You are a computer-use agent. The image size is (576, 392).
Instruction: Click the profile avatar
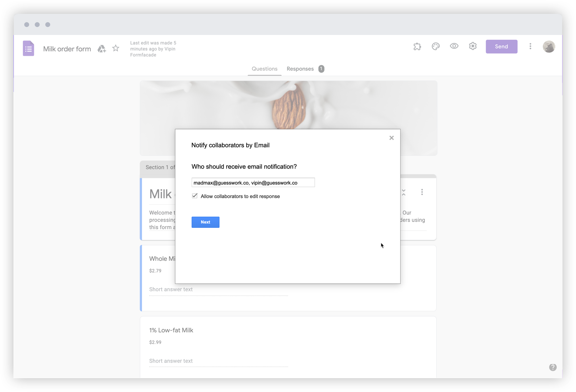coord(549,46)
